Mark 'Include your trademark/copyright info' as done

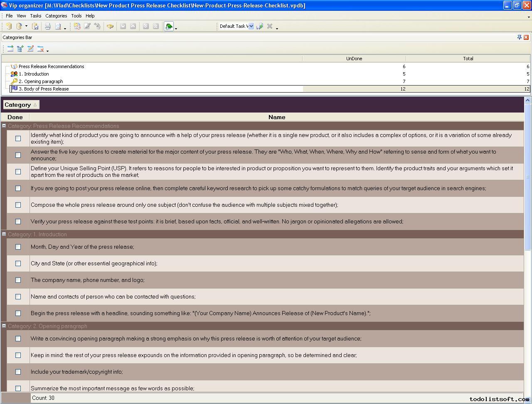point(18,372)
